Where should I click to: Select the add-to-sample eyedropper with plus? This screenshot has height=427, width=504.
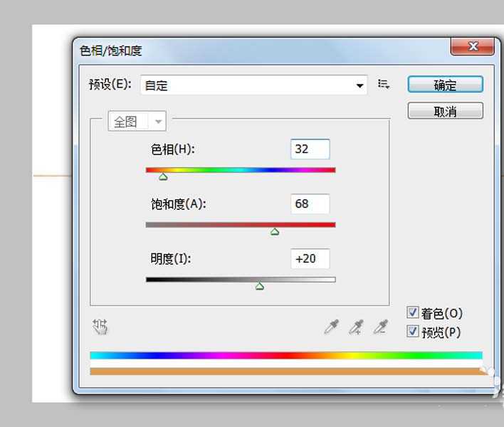[x=356, y=327]
